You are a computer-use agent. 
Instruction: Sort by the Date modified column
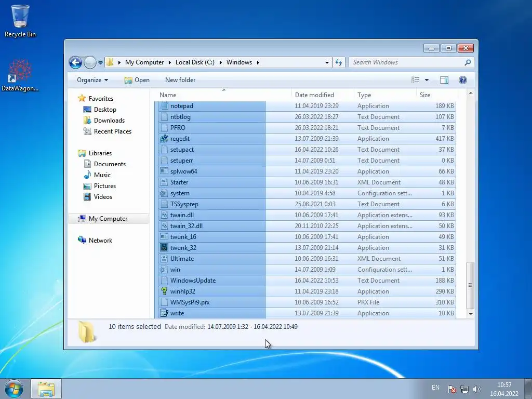(x=322, y=95)
